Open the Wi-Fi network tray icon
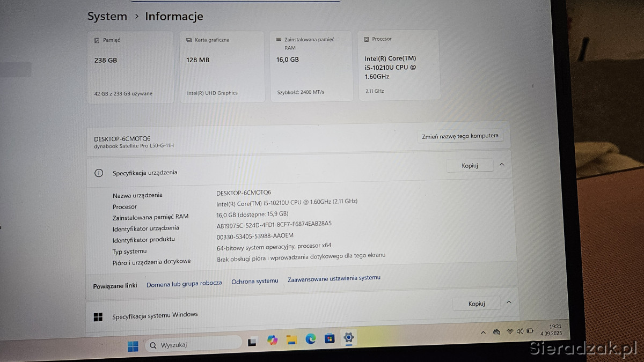 [510, 331]
